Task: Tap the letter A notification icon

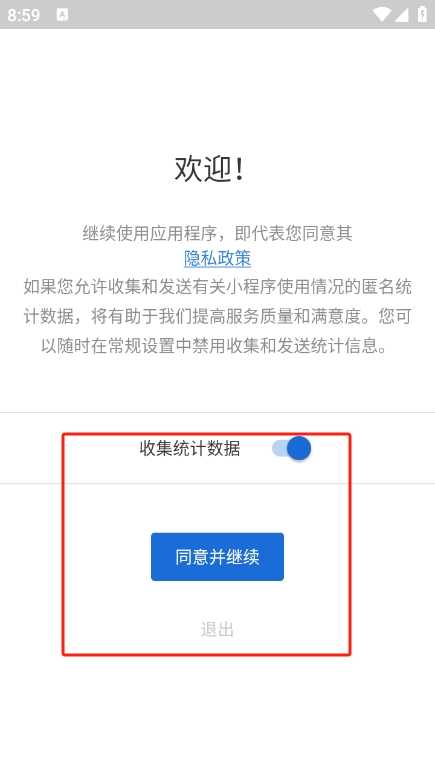Action: (x=62, y=15)
